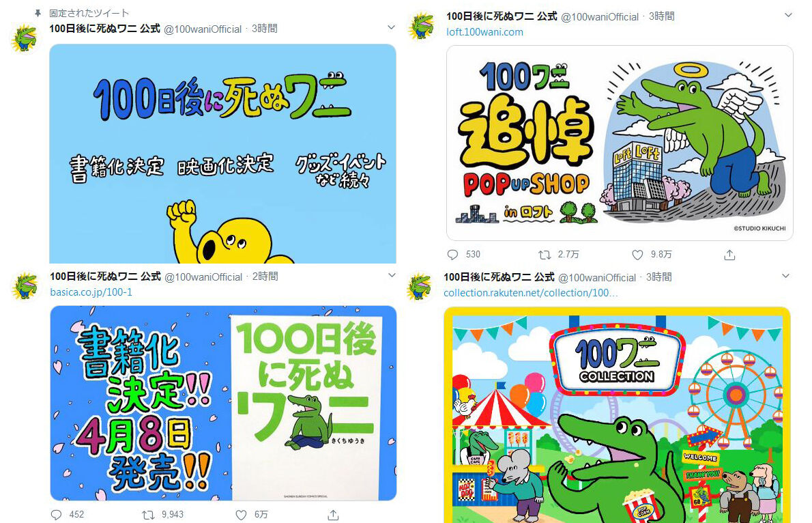
Task: Open the loft.100wani.com link
Action: click(484, 31)
